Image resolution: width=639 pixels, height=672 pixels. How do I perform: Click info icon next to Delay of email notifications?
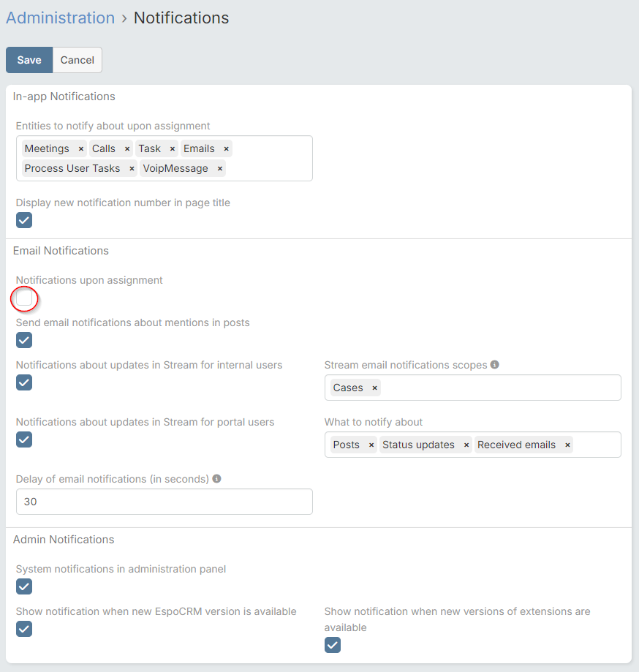pos(217,479)
